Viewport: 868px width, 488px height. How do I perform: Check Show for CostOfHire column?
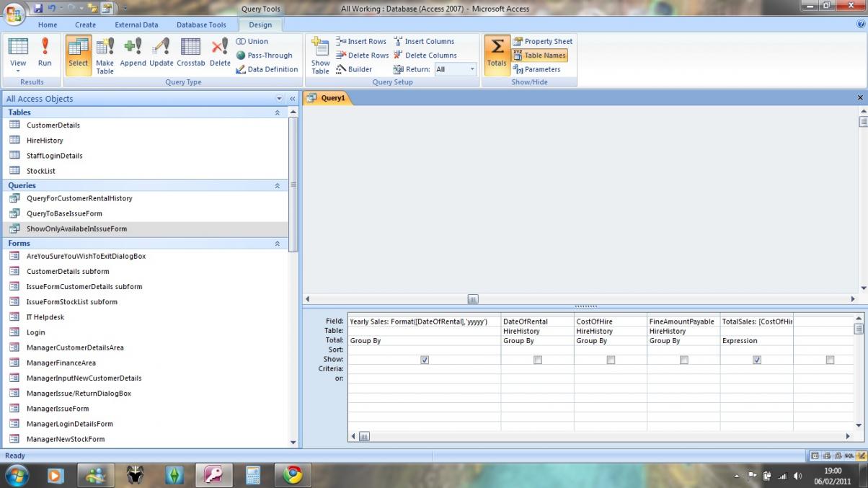pyautogui.click(x=611, y=360)
